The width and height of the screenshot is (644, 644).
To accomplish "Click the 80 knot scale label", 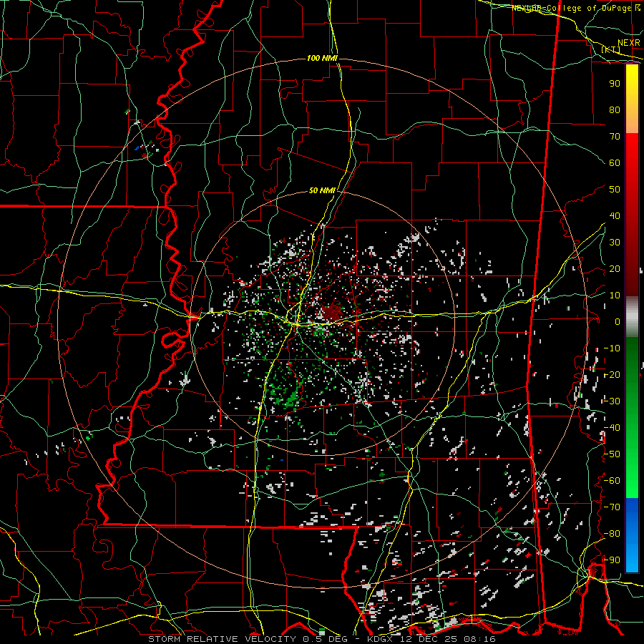I will tap(615, 109).
